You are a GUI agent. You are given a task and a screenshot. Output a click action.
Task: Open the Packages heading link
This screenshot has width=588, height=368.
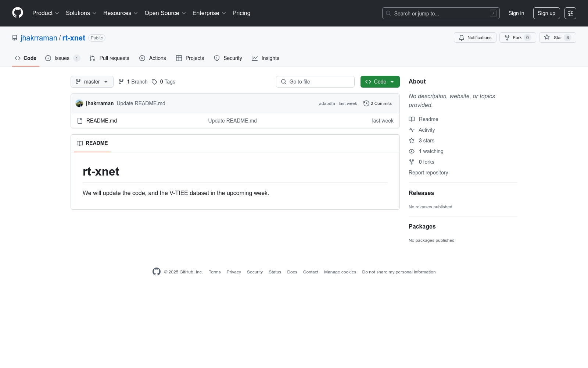coord(422,226)
